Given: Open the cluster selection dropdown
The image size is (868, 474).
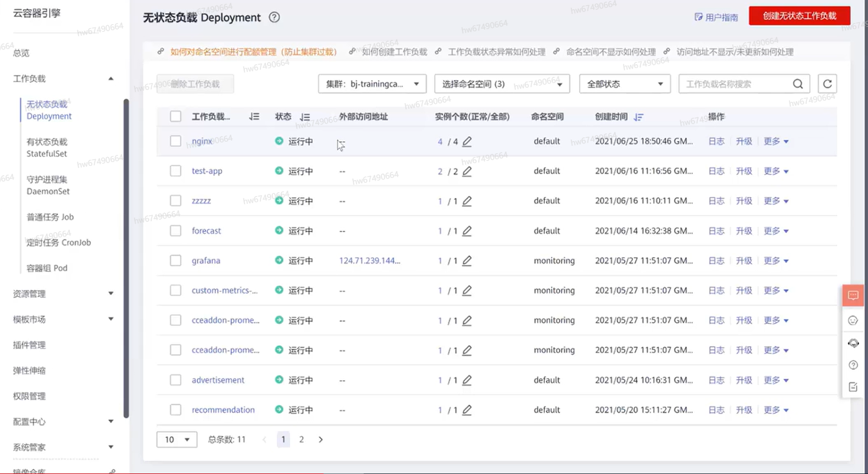Looking at the screenshot, I should tap(372, 84).
